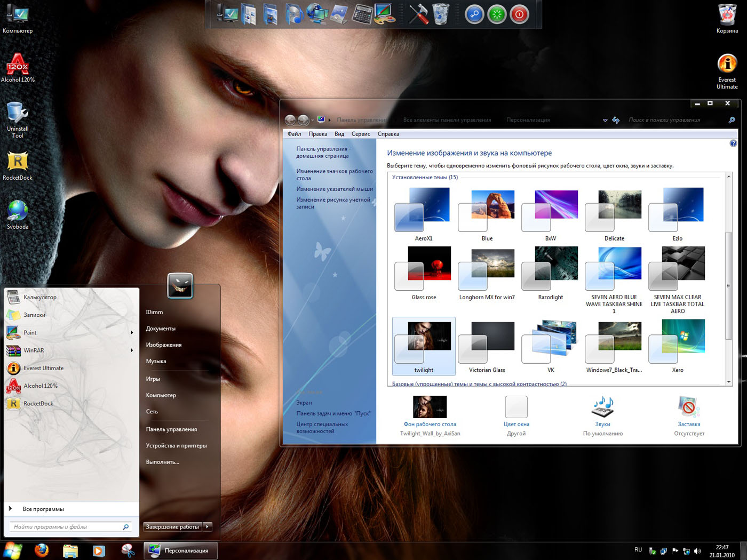Click the Завершение работы button
This screenshot has height=560, width=747.
pyautogui.click(x=172, y=527)
